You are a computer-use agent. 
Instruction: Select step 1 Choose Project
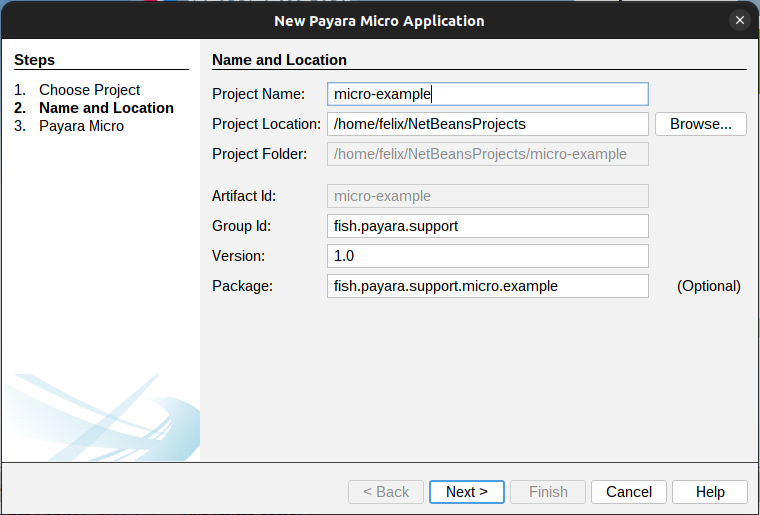(89, 90)
